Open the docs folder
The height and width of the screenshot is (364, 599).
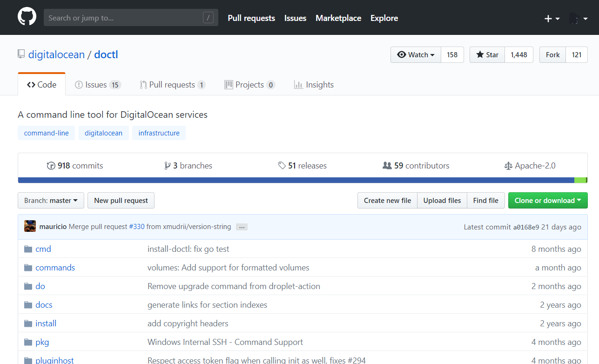click(x=44, y=305)
